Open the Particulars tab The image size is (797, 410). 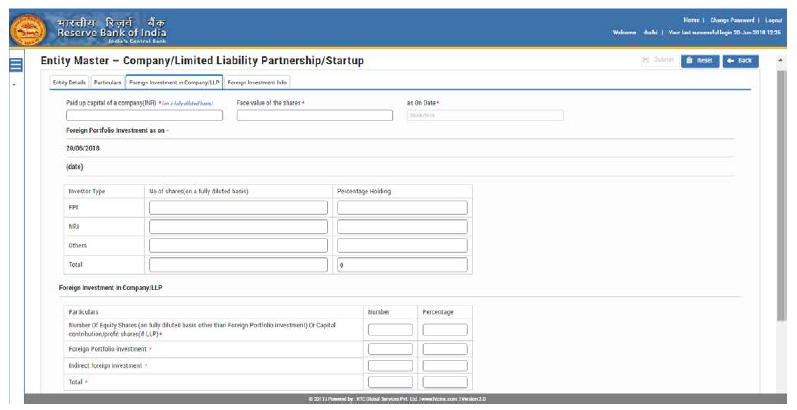pyautogui.click(x=107, y=82)
